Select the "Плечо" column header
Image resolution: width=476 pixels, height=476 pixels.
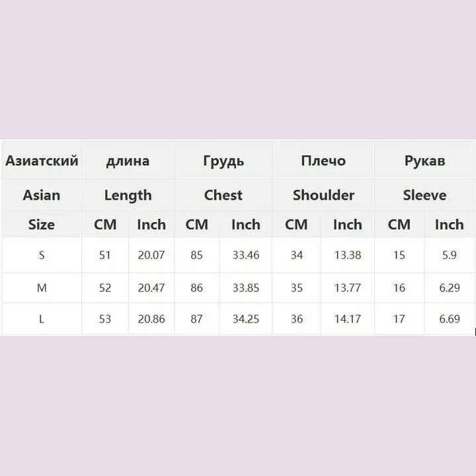pyautogui.click(x=323, y=161)
